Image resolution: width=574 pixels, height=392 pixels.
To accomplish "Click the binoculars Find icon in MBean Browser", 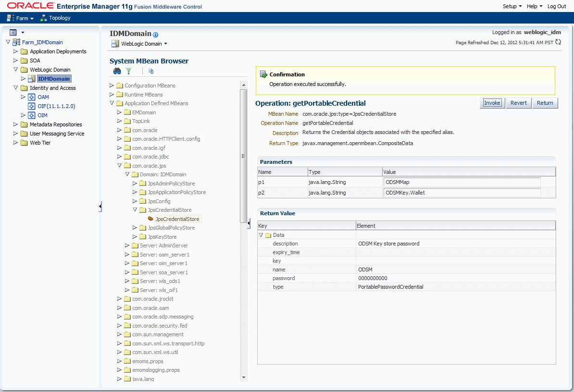I will pos(117,71).
